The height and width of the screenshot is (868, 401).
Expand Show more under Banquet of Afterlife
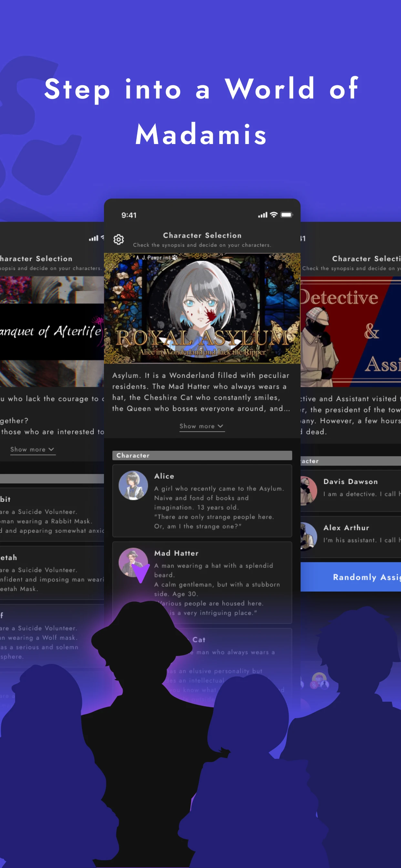[x=32, y=449]
